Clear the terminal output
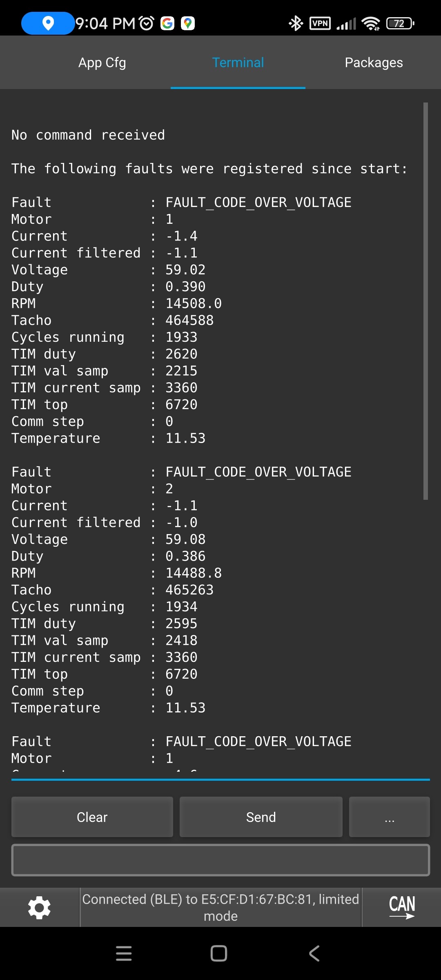Viewport: 441px width, 980px height. coord(92,817)
